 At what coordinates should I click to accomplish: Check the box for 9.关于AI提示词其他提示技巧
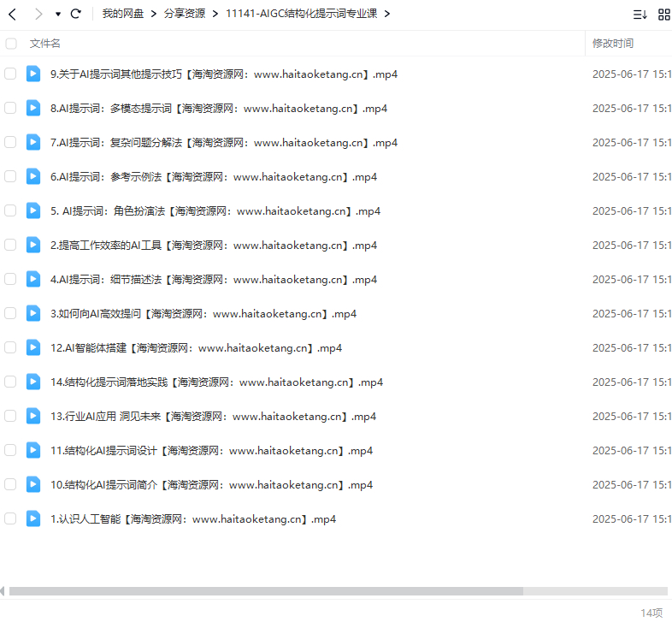point(10,74)
